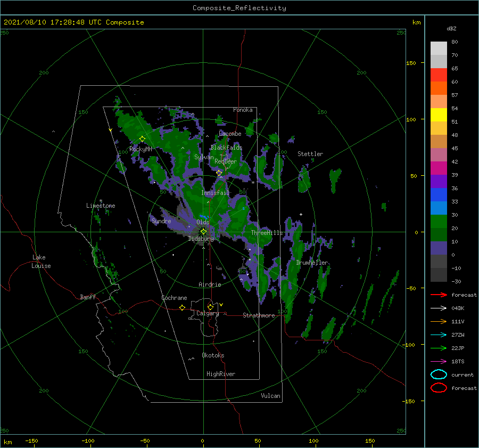The height and width of the screenshot is (448, 479).
Task: Click the Innisfail city label
Action: (x=215, y=193)
